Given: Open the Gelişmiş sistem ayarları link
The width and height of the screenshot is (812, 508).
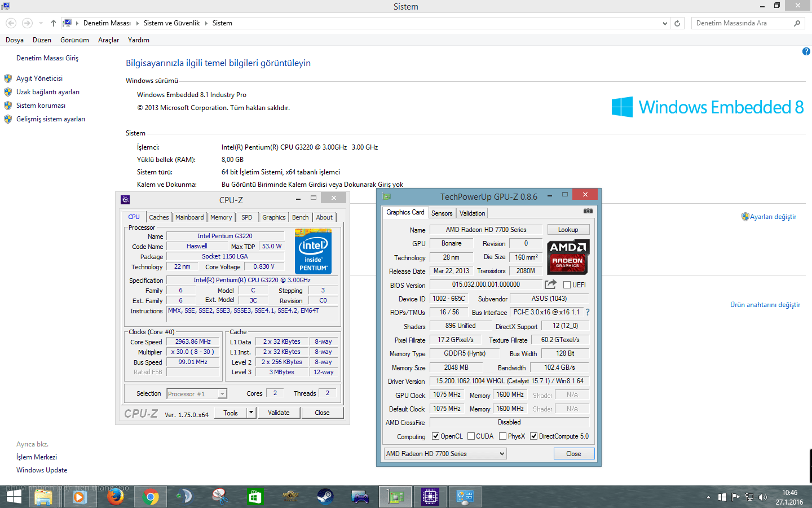Looking at the screenshot, I should click(51, 119).
